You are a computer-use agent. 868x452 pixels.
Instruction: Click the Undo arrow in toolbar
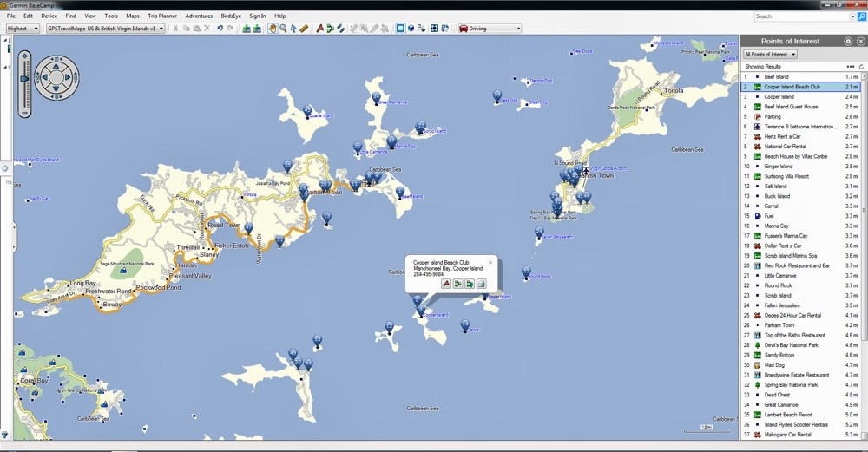[220, 29]
